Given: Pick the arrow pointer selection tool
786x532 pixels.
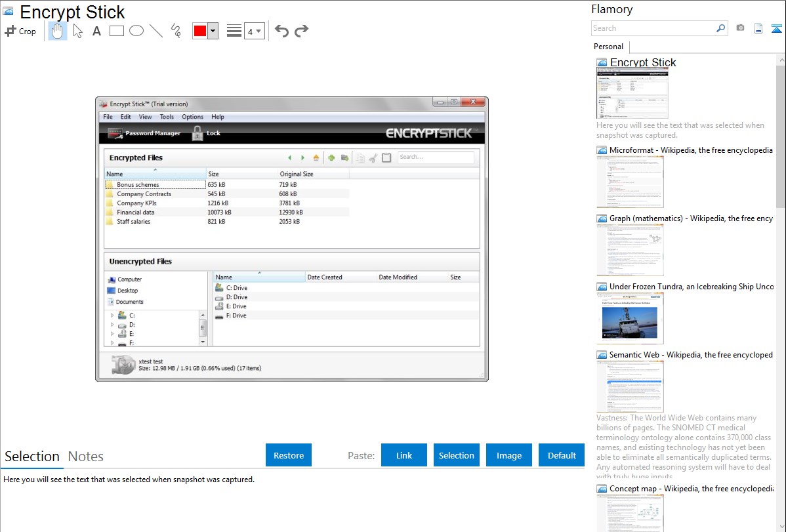Looking at the screenshot, I should 77,31.
